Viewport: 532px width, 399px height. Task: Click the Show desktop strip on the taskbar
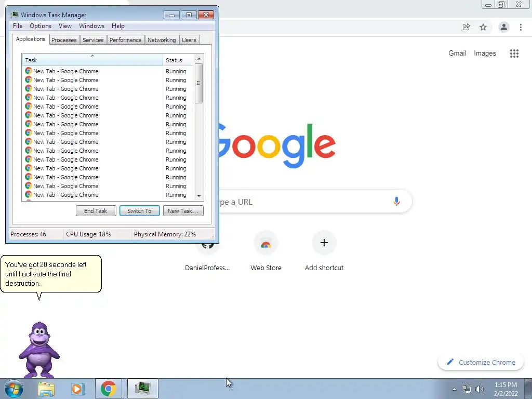tap(528, 389)
